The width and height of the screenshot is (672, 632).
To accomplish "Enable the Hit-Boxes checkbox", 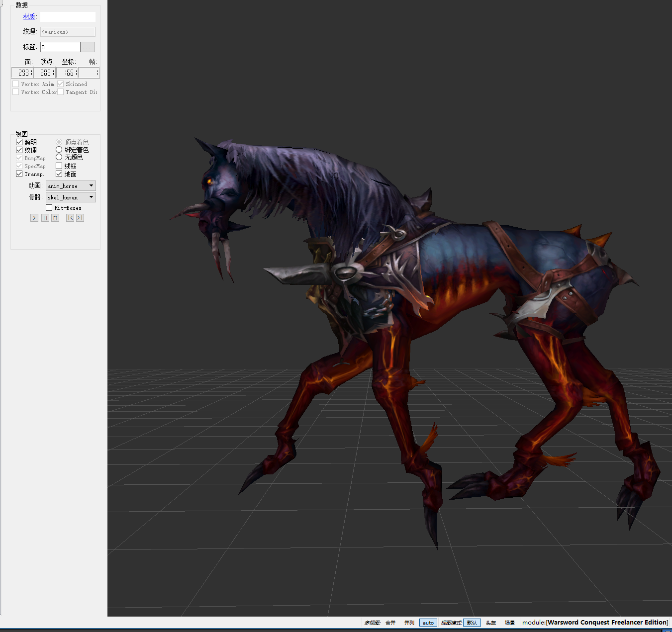I will tap(49, 208).
